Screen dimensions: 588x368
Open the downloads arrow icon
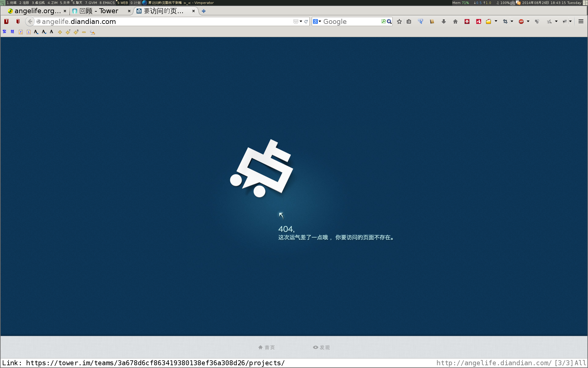pyautogui.click(x=443, y=21)
